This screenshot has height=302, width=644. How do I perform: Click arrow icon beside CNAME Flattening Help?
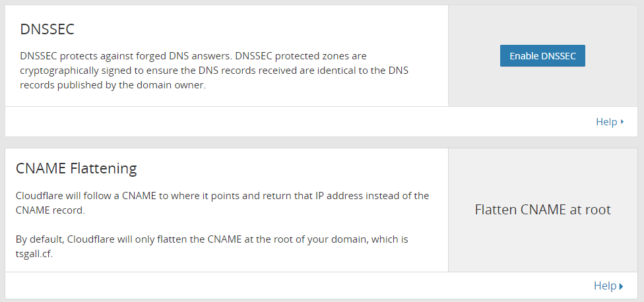(x=621, y=286)
